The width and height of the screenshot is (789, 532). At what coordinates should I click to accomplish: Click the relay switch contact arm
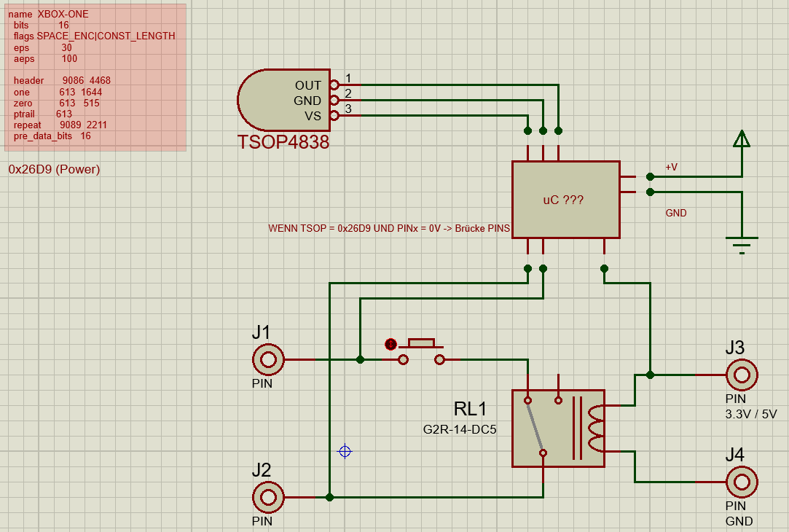[535, 427]
